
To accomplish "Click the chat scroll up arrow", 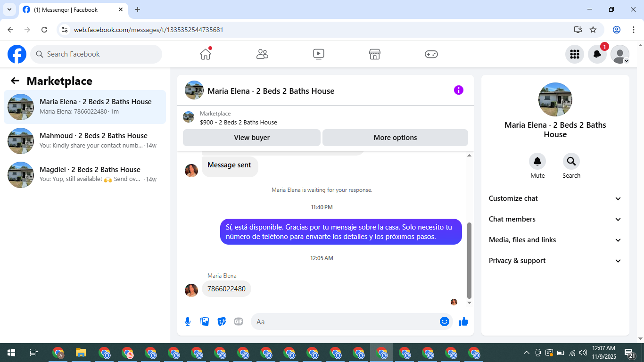I will pyautogui.click(x=469, y=155).
